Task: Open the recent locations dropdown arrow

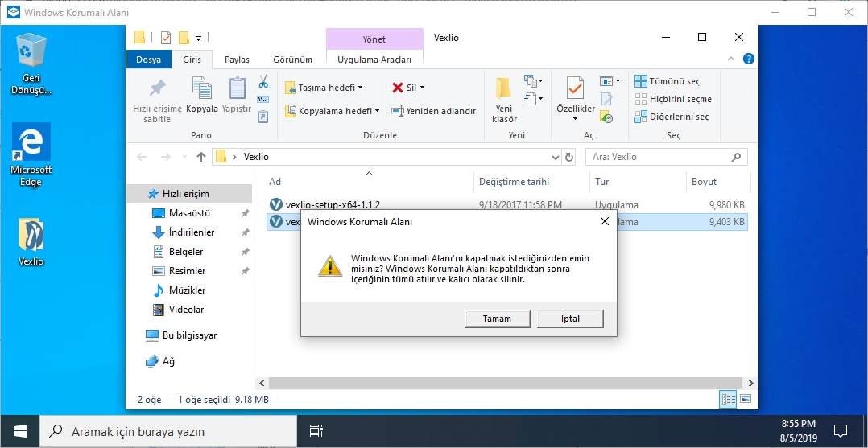Action: [x=184, y=157]
